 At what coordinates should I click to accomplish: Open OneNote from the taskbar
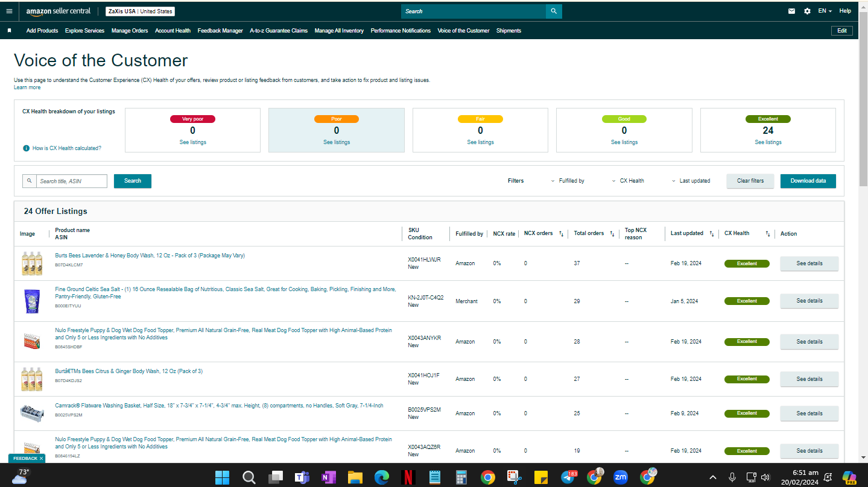click(x=328, y=477)
